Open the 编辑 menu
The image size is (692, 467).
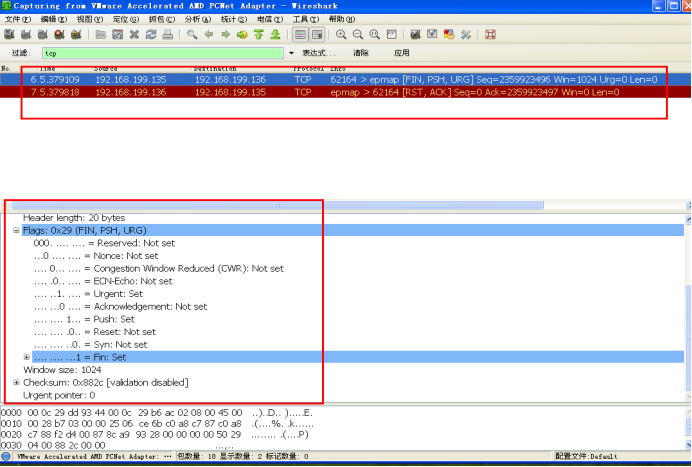click(53, 19)
